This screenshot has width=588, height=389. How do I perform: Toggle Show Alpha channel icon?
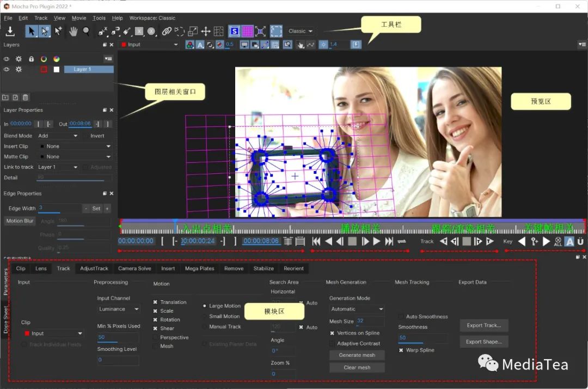200,45
